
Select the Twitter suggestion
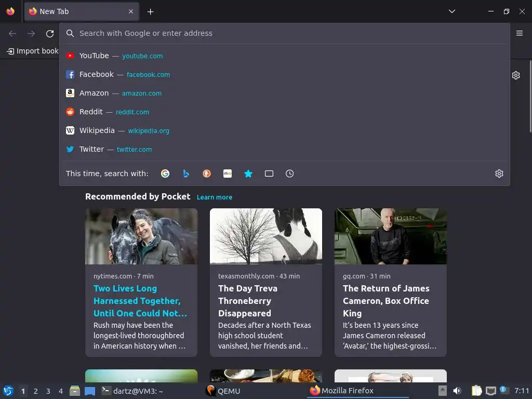click(284, 149)
